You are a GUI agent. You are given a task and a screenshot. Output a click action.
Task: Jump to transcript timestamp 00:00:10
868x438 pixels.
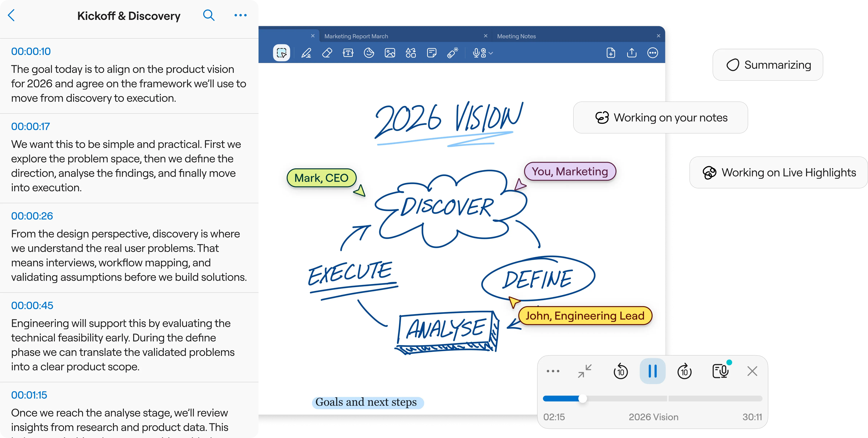point(31,51)
